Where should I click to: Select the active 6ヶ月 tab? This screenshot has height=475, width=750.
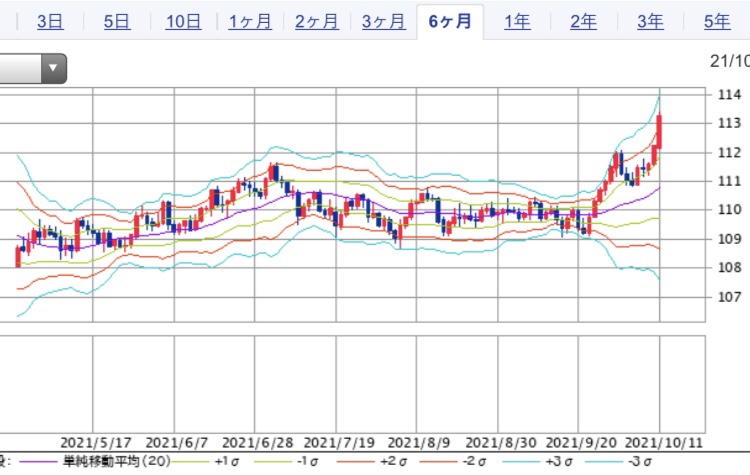click(x=450, y=22)
